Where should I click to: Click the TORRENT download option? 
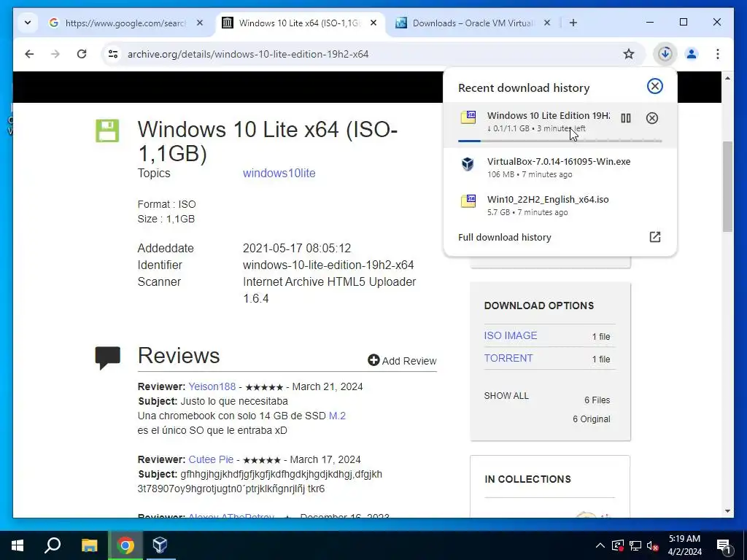point(508,358)
